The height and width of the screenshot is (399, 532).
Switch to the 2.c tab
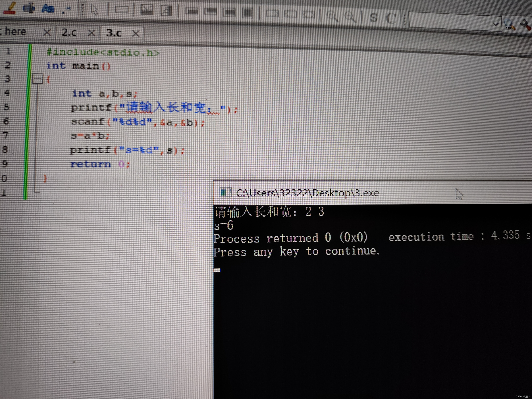(69, 32)
